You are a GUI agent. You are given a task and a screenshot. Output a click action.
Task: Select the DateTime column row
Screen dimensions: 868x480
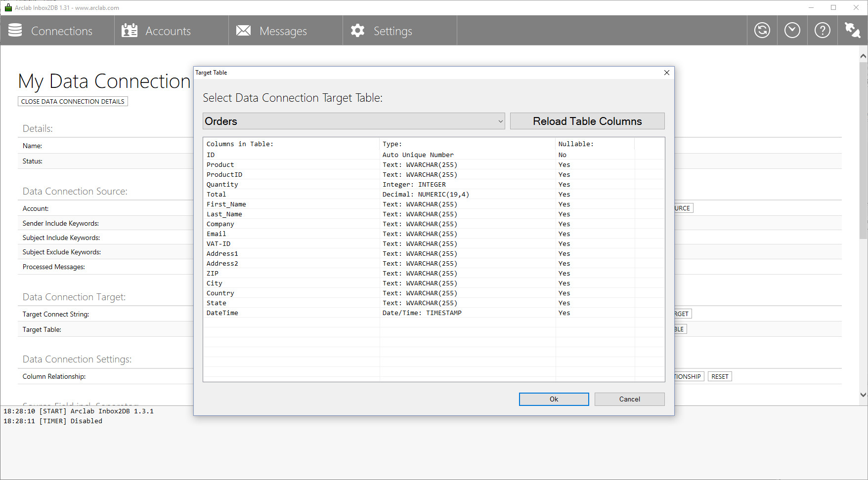[x=434, y=313]
